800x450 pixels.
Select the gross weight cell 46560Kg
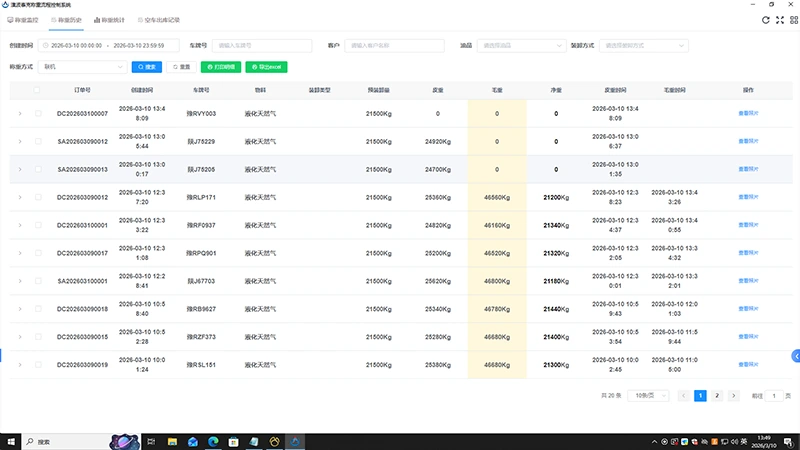click(497, 197)
